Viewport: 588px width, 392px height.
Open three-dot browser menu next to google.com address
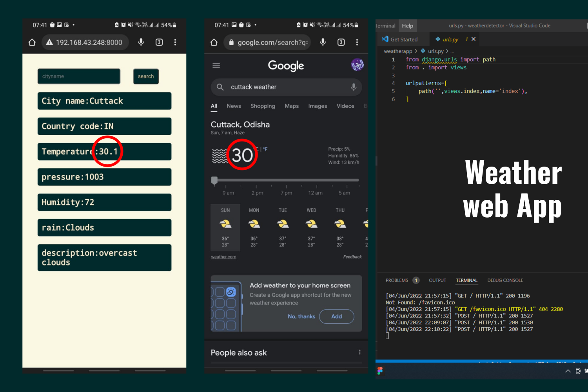[357, 42]
